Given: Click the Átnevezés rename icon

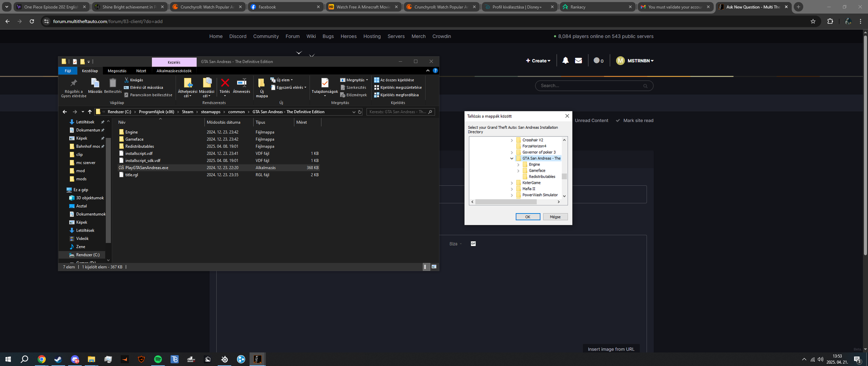Looking at the screenshot, I should [x=242, y=83].
